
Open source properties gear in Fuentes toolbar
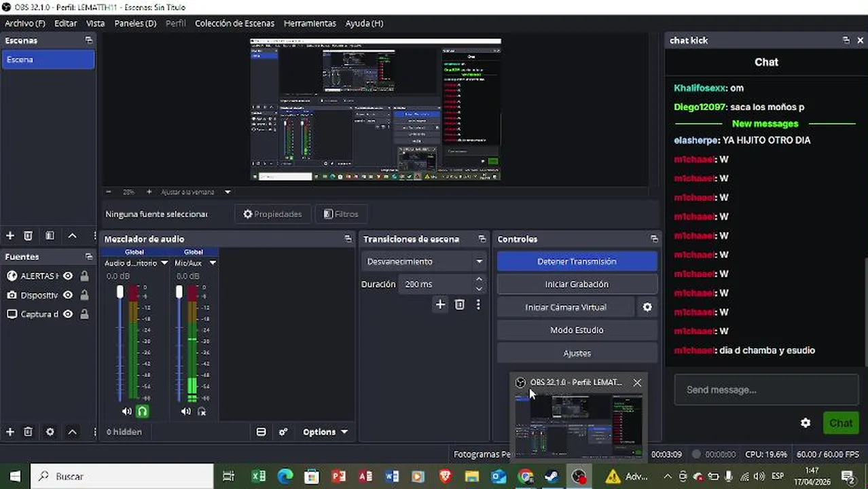click(50, 432)
